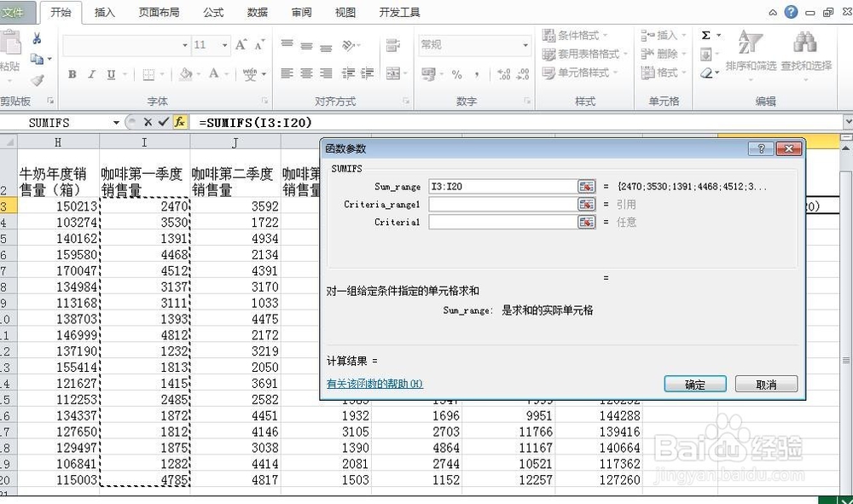Screen dimensions: 853x504
Task: Open the Name Box dropdown arrow
Action: click(x=115, y=122)
